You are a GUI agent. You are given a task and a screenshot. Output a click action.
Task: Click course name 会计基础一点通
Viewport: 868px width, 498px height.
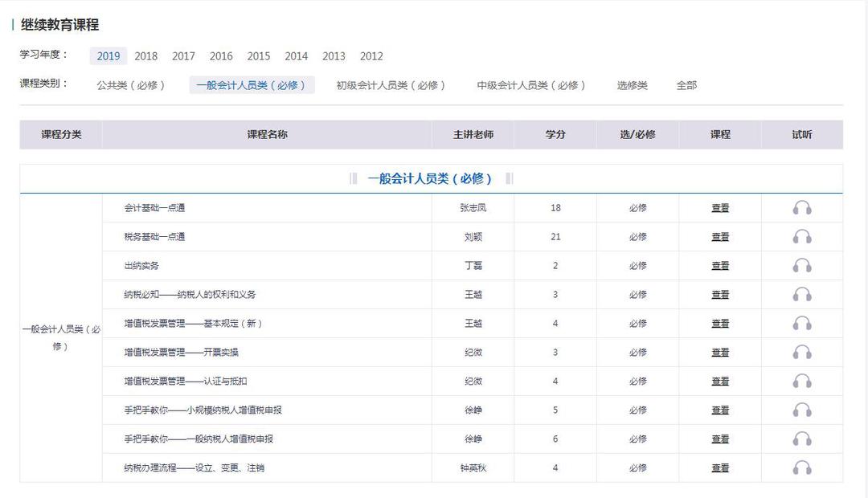pos(154,208)
